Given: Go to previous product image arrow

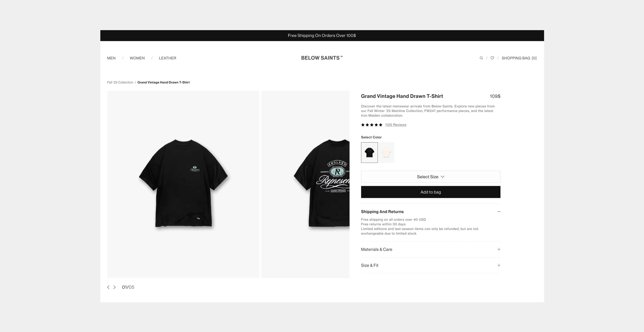Looking at the screenshot, I should click(108, 287).
